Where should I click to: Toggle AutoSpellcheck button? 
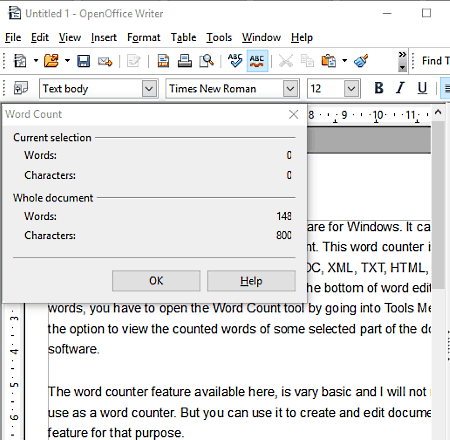pyautogui.click(x=257, y=61)
